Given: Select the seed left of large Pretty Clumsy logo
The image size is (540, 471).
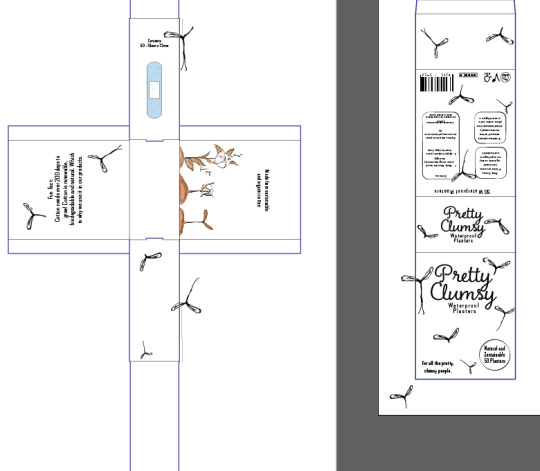Looking at the screenshot, I should click(x=417, y=290).
